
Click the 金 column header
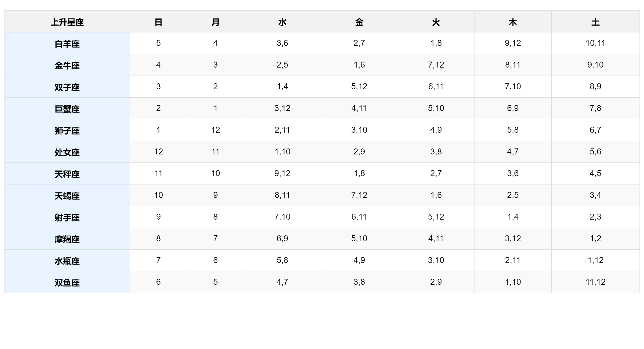click(x=359, y=22)
